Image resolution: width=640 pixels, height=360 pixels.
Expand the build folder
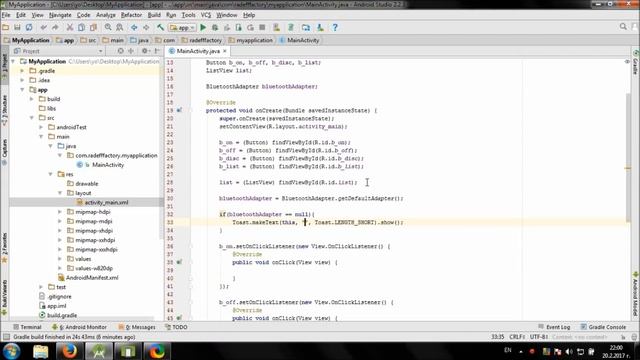click(x=32, y=99)
